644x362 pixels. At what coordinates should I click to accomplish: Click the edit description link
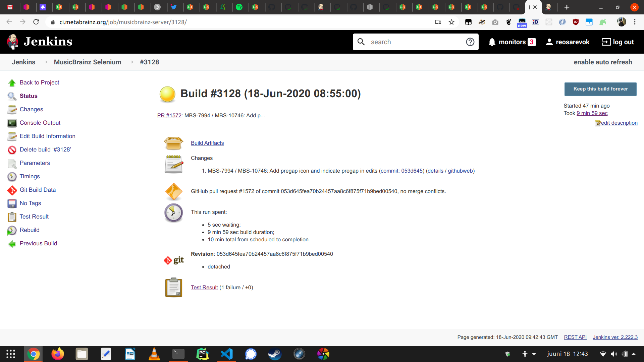(619, 123)
